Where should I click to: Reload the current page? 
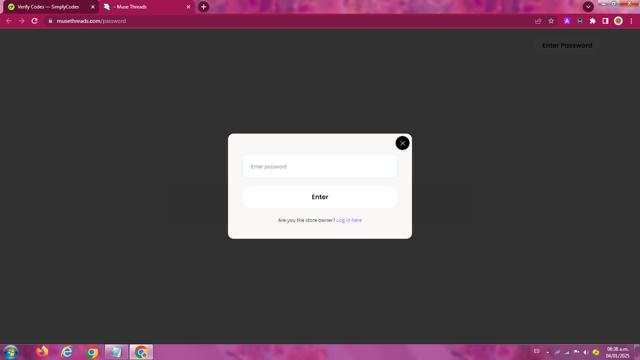35,21
